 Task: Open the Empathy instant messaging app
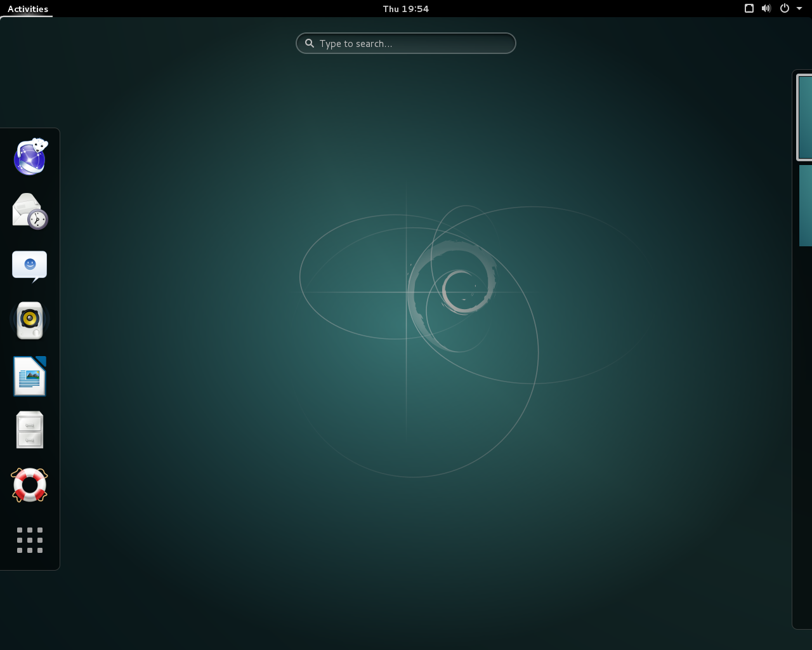pyautogui.click(x=29, y=266)
